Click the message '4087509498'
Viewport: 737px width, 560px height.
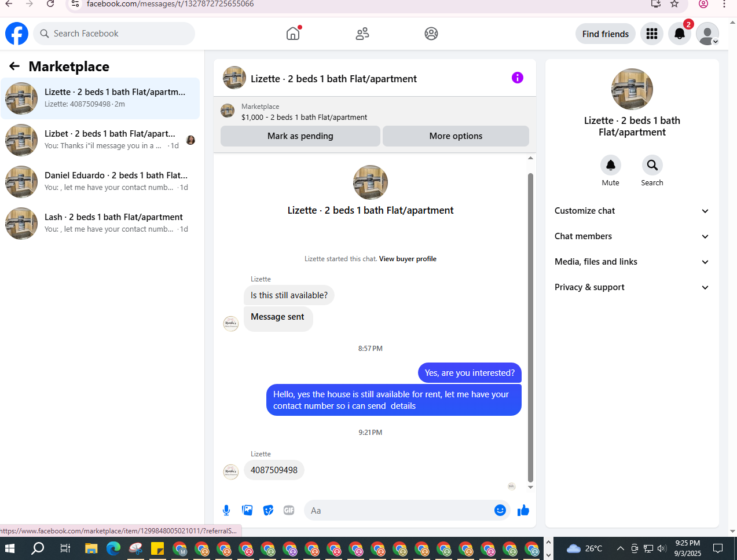coord(274,470)
